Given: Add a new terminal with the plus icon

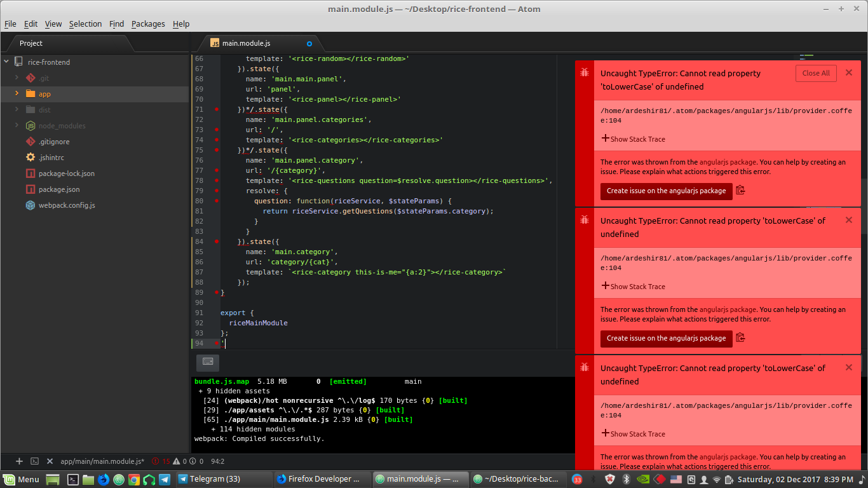Looking at the screenshot, I should [19, 461].
